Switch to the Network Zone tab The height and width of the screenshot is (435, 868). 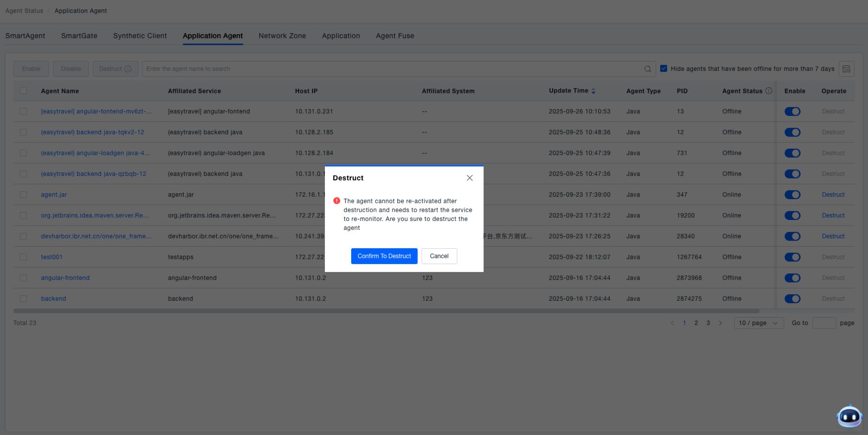click(282, 36)
